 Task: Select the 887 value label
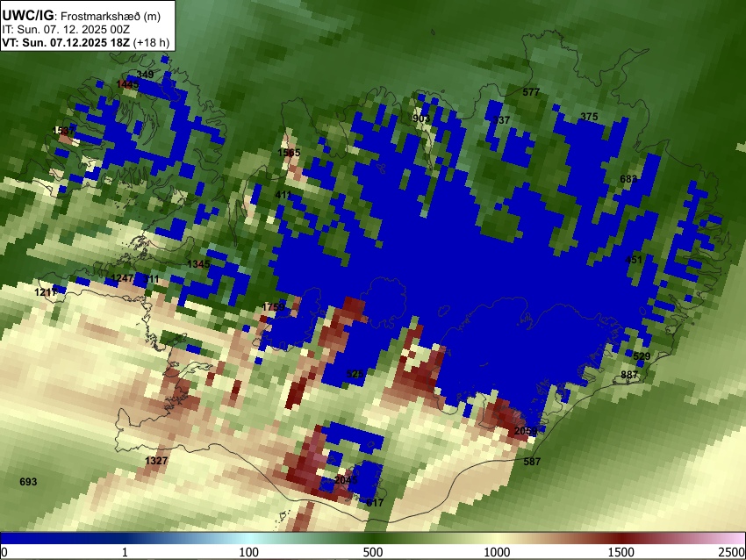tap(629, 375)
